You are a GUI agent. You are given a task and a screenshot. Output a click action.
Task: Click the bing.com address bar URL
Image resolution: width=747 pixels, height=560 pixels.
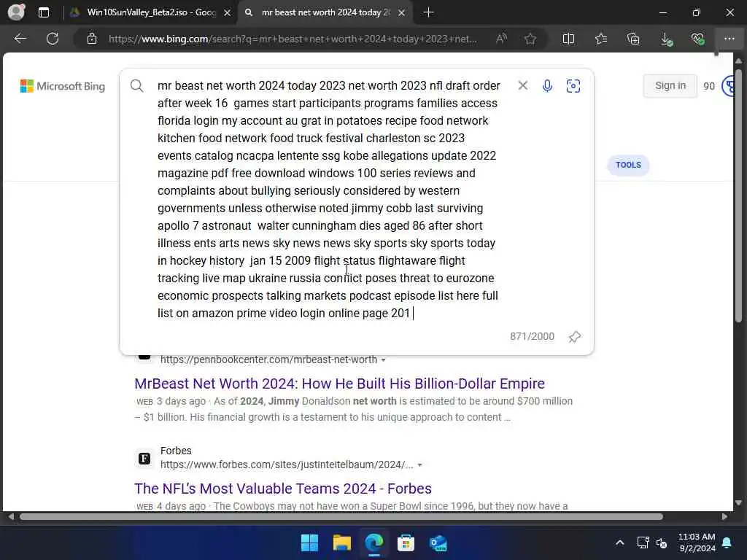pyautogui.click(x=292, y=39)
